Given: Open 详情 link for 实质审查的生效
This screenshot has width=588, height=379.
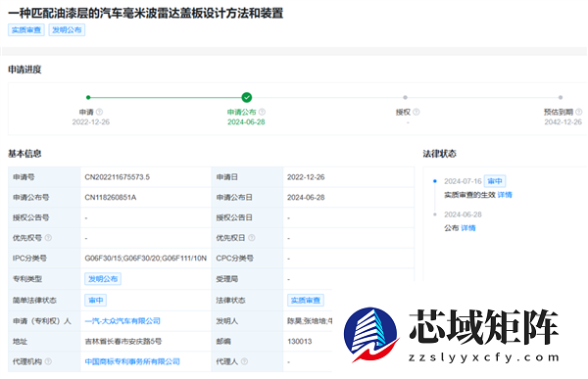Looking at the screenshot, I should coord(505,195).
